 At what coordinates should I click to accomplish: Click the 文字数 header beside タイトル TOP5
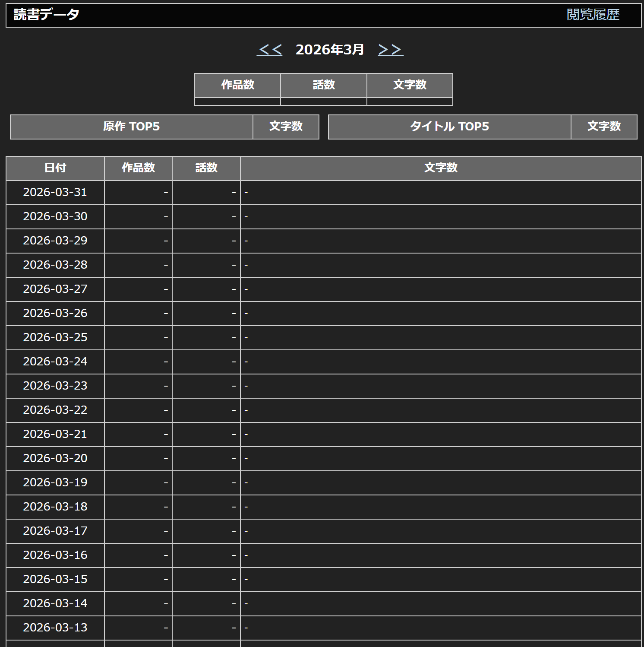coord(604,127)
